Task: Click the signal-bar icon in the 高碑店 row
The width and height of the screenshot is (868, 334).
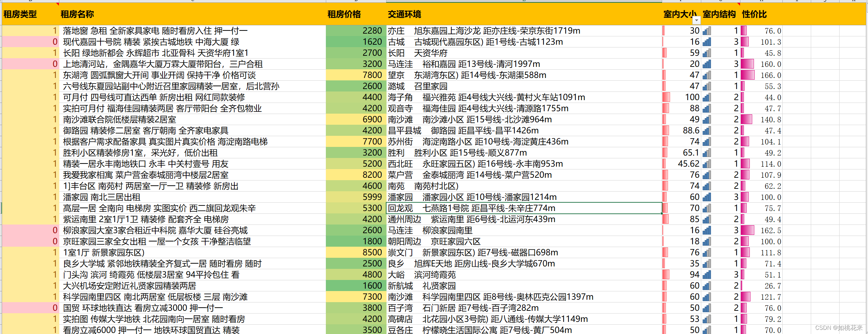Action: pyautogui.click(x=707, y=319)
